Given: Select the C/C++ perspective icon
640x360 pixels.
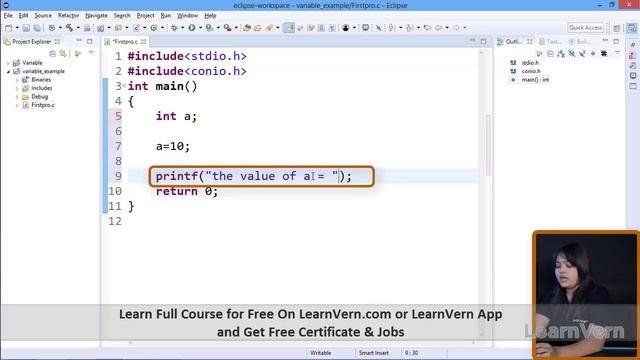Looking at the screenshot, I should tap(632, 28).
